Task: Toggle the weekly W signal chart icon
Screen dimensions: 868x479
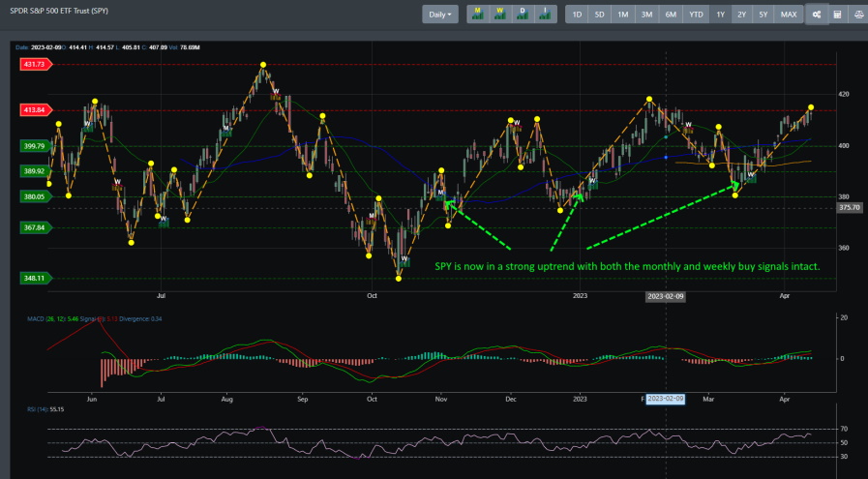Action: pos(500,15)
